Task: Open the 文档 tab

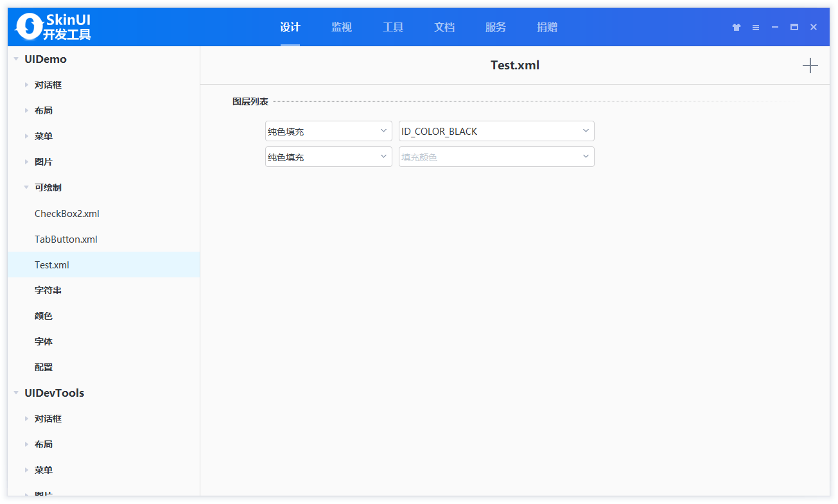Action: pyautogui.click(x=444, y=27)
